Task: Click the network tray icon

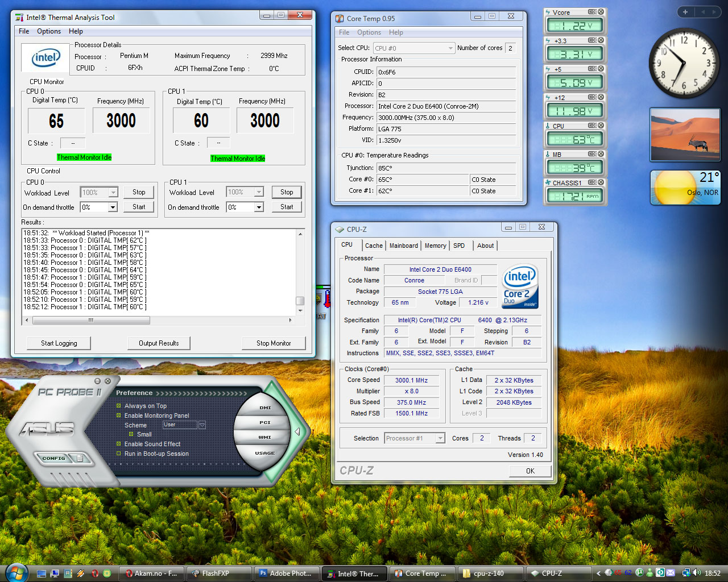Action: (686, 573)
